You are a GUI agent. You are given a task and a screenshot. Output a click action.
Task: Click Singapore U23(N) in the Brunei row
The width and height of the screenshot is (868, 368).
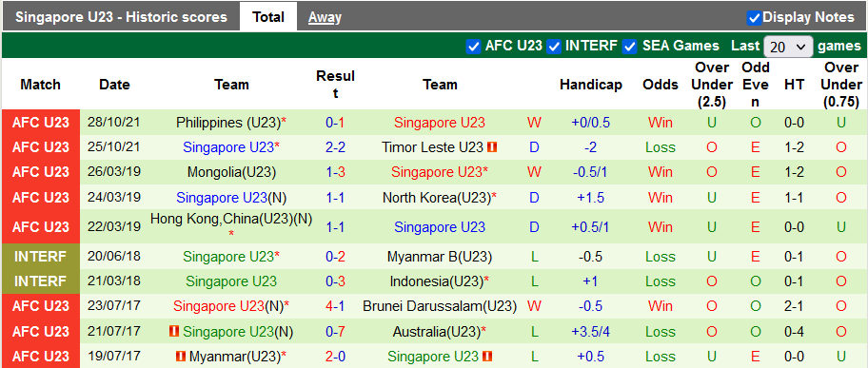(x=228, y=306)
